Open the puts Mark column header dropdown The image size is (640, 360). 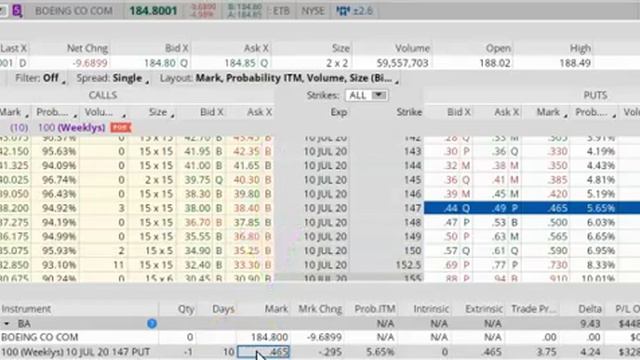565,116
